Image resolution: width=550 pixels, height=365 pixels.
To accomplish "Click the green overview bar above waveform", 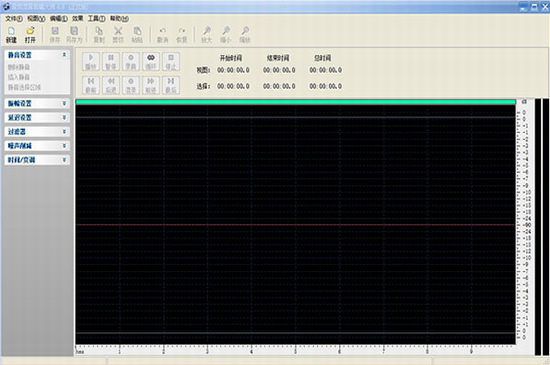I will pyautogui.click(x=295, y=102).
